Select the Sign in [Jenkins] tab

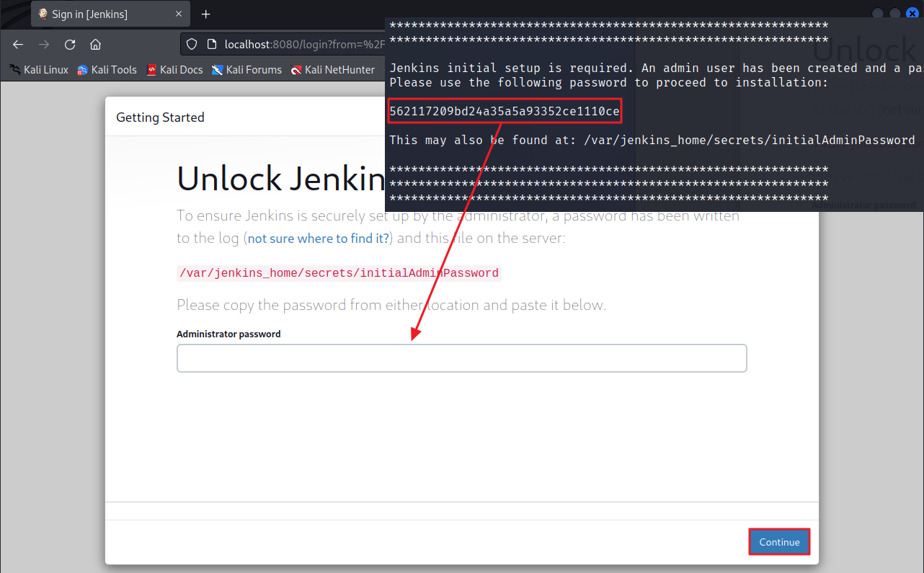(111, 14)
